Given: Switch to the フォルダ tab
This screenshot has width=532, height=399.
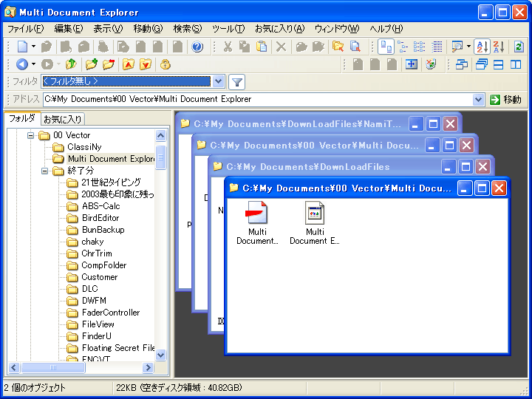Looking at the screenshot, I should pos(22,118).
